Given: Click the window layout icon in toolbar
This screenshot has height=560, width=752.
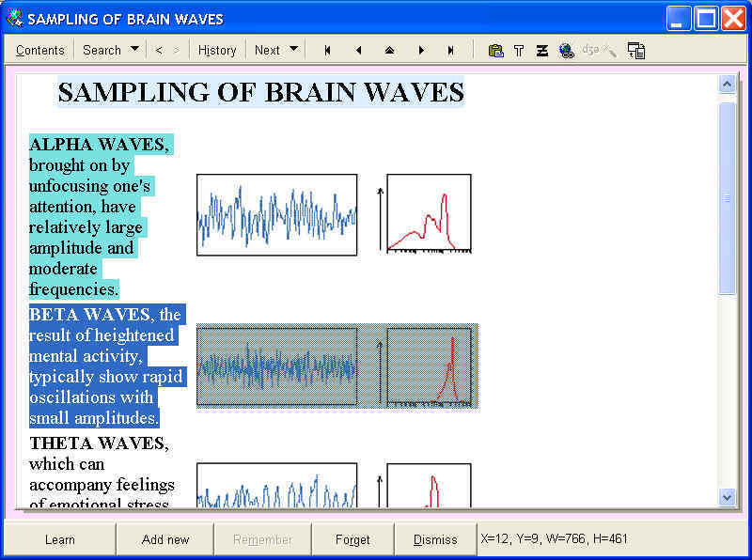Looking at the screenshot, I should pos(636,51).
